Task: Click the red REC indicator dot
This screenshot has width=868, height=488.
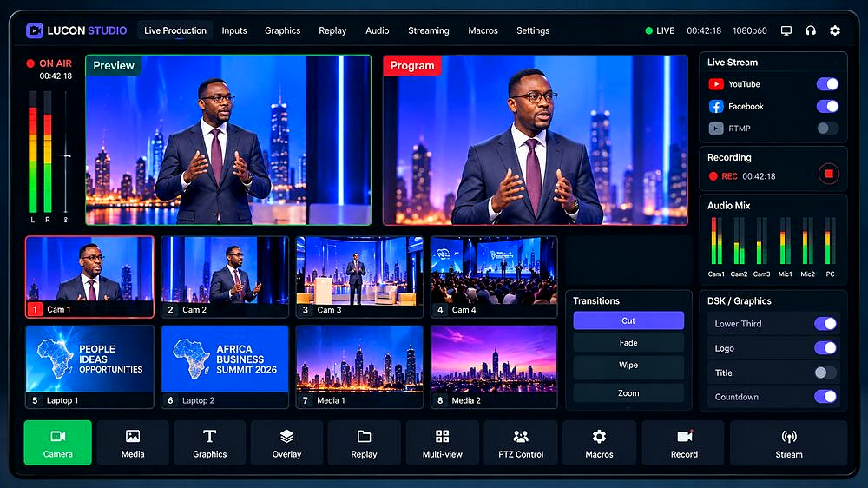Action: (x=713, y=176)
